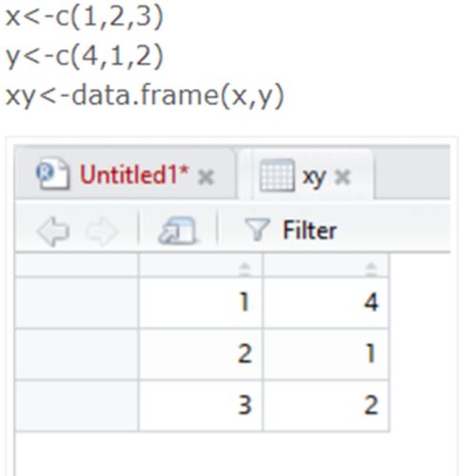Select the second column cell with value 1
This screenshot has height=476, width=461.
pyautogui.click(x=326, y=354)
